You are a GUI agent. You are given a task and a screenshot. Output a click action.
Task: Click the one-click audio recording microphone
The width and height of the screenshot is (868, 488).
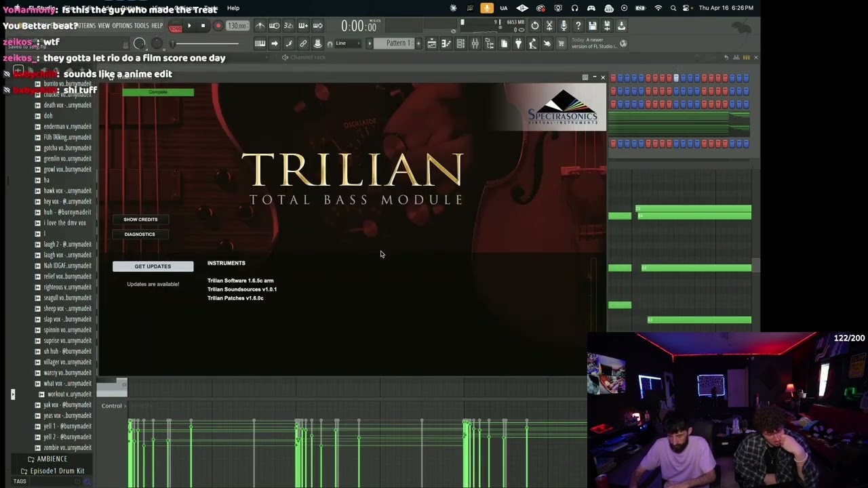(x=564, y=26)
